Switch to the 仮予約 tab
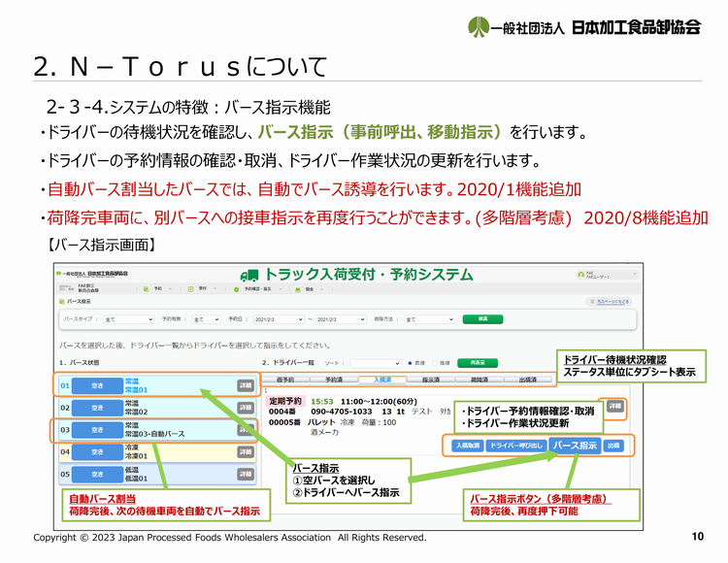728x563 pixels. [285, 380]
